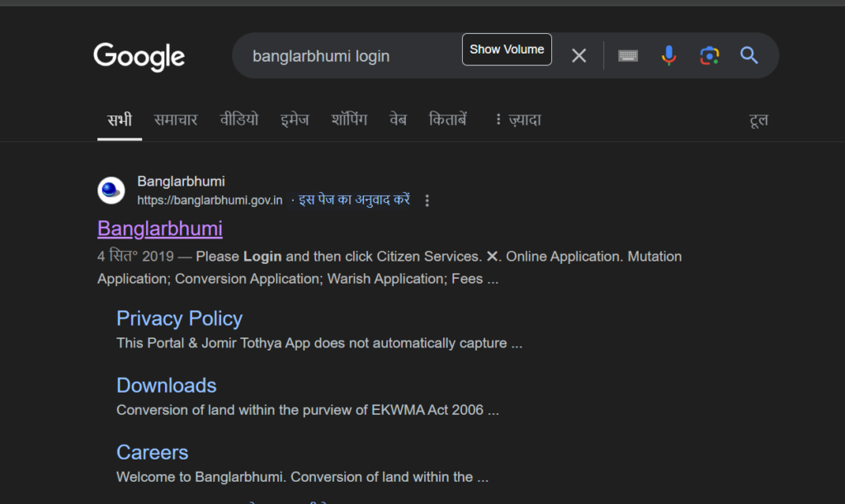Open the Downloads sitelink
This screenshot has width=845, height=504.
pos(167,385)
